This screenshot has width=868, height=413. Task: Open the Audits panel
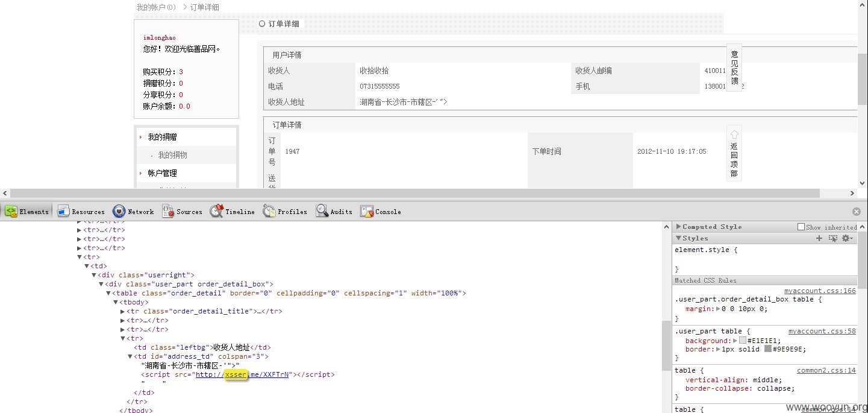coord(334,212)
